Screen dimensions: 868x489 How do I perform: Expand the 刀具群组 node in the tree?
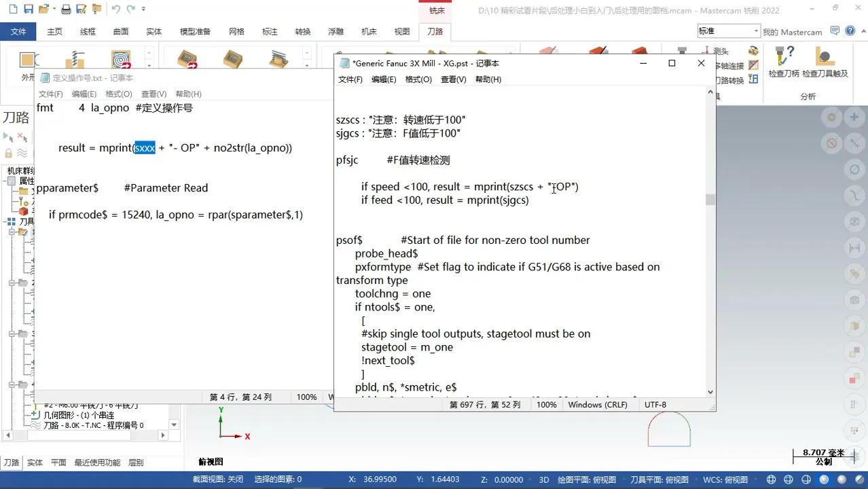pyautogui.click(x=4, y=221)
